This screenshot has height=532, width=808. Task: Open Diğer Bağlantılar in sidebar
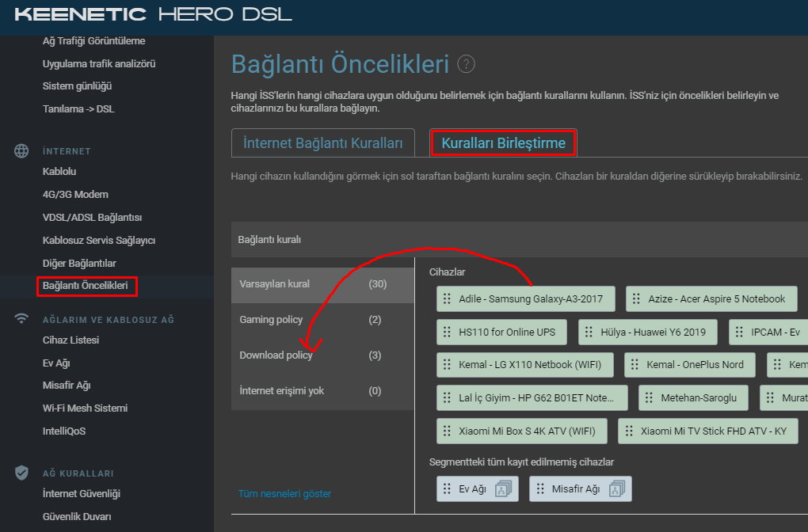(79, 264)
